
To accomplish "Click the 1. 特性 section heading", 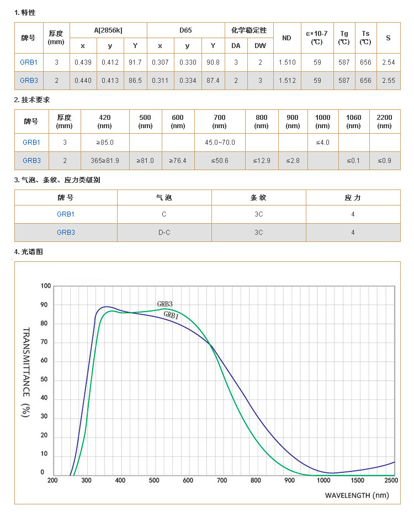I will [25, 12].
